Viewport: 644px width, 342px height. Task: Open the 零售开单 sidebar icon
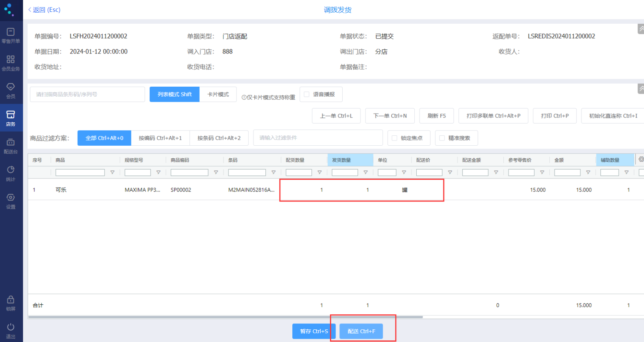[11, 35]
